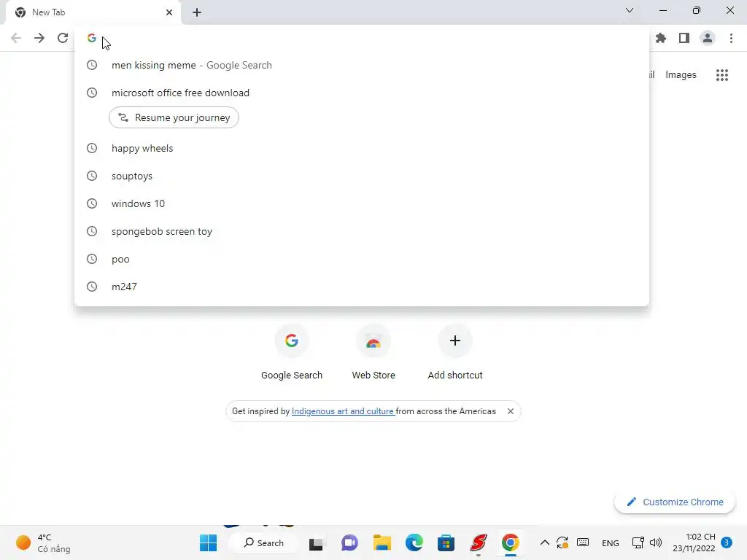Open the volume speaker tray icon
Image resolution: width=747 pixels, height=560 pixels.
coord(656,542)
